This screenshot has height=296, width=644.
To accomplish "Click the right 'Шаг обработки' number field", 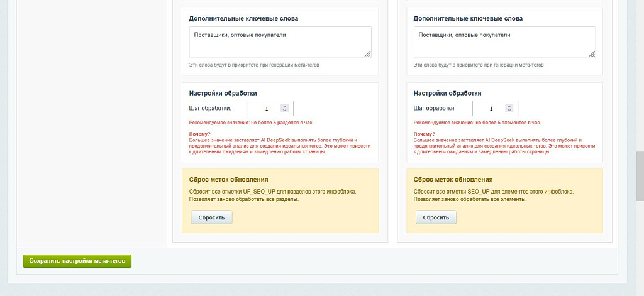I will [490, 109].
